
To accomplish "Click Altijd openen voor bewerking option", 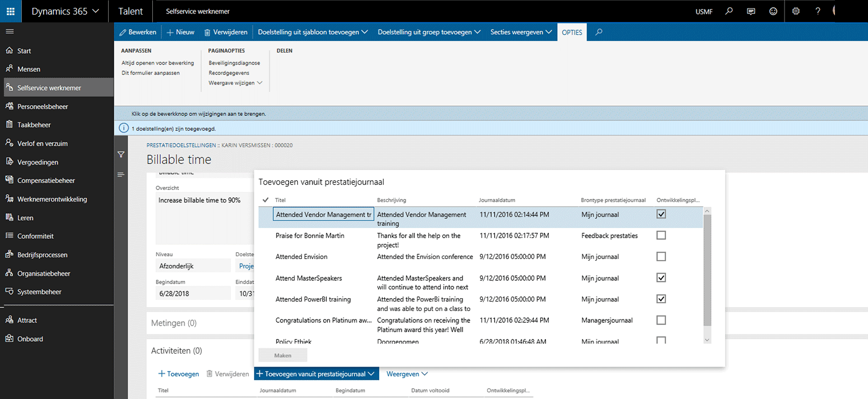I will (x=157, y=63).
